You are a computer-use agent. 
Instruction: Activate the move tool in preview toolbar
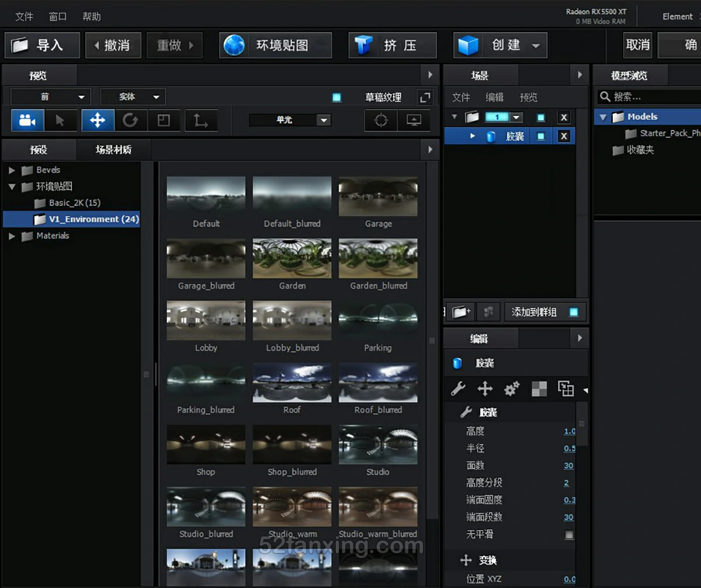(98, 120)
